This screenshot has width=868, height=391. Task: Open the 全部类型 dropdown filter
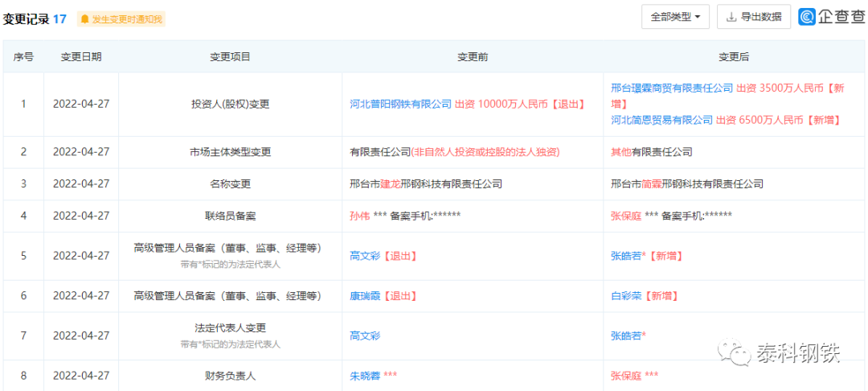(675, 16)
